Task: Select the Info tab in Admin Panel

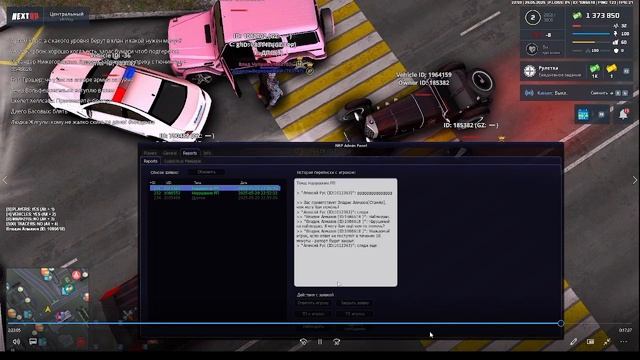Action: pyautogui.click(x=207, y=153)
